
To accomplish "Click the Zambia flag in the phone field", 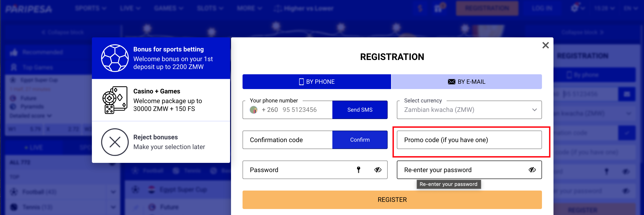I will tap(254, 110).
